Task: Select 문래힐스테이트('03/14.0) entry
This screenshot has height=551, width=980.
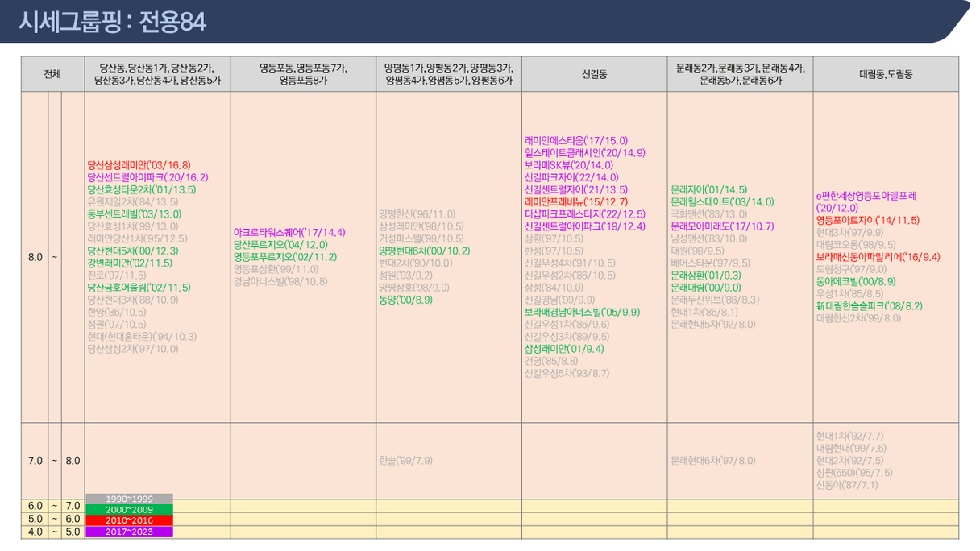Action: 721,201
